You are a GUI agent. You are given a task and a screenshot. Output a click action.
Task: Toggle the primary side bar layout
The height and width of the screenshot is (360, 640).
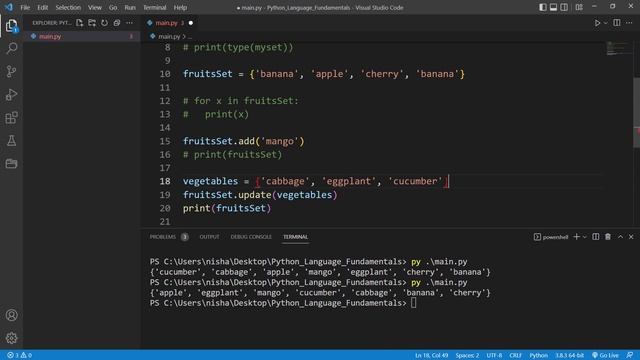542,7
